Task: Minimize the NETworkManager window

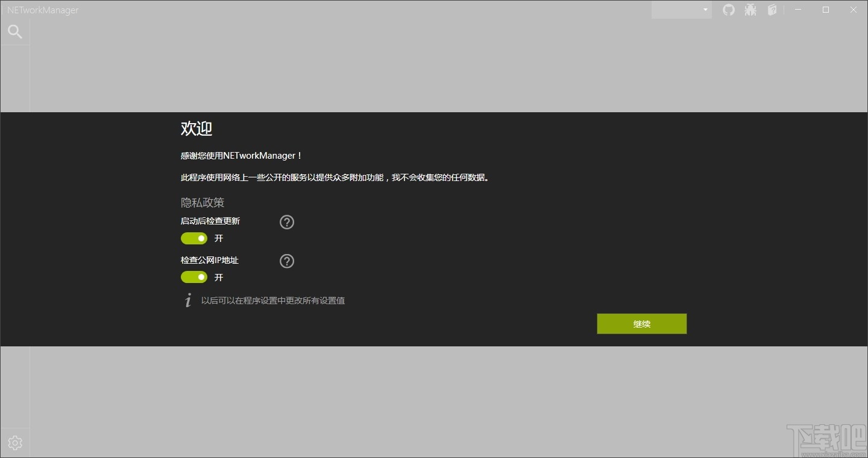Action: click(x=797, y=10)
